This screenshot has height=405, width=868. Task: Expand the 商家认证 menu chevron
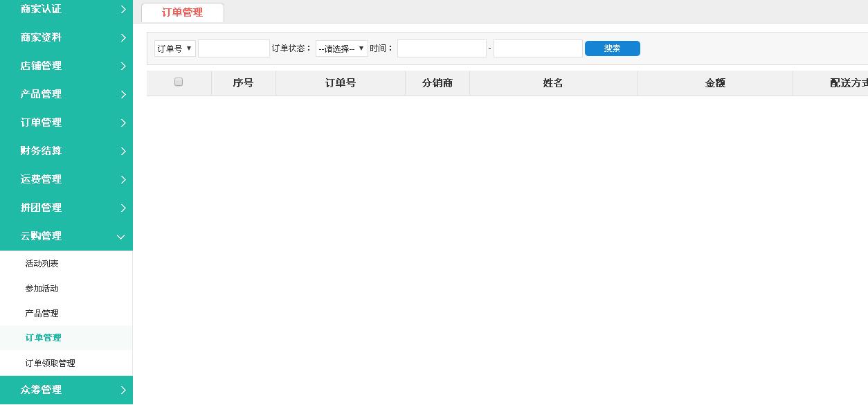[123, 9]
